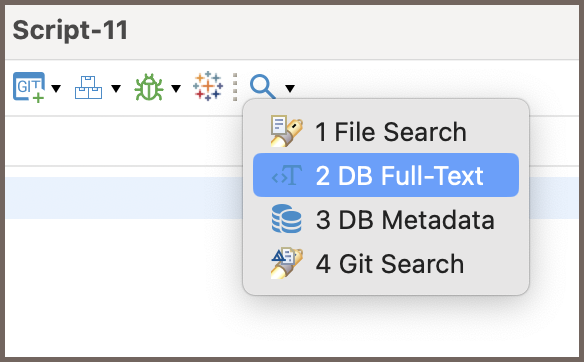Click the blue stacked boxes icon

click(88, 88)
